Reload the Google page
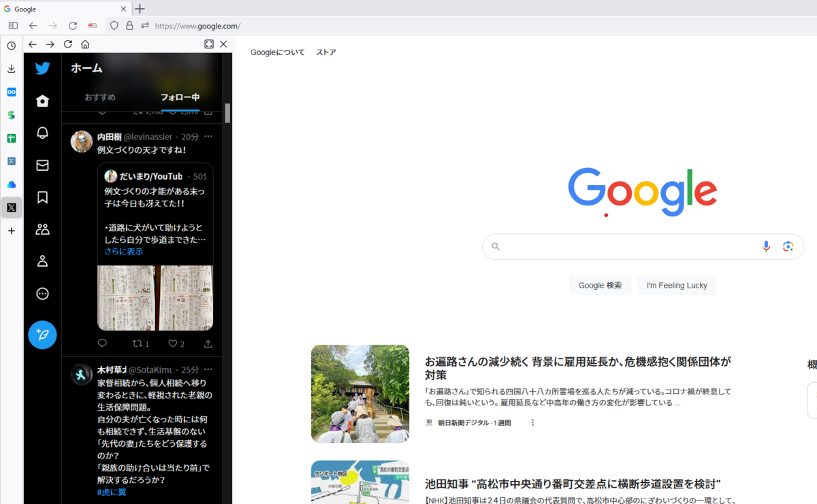The height and width of the screenshot is (504, 817). (x=73, y=26)
